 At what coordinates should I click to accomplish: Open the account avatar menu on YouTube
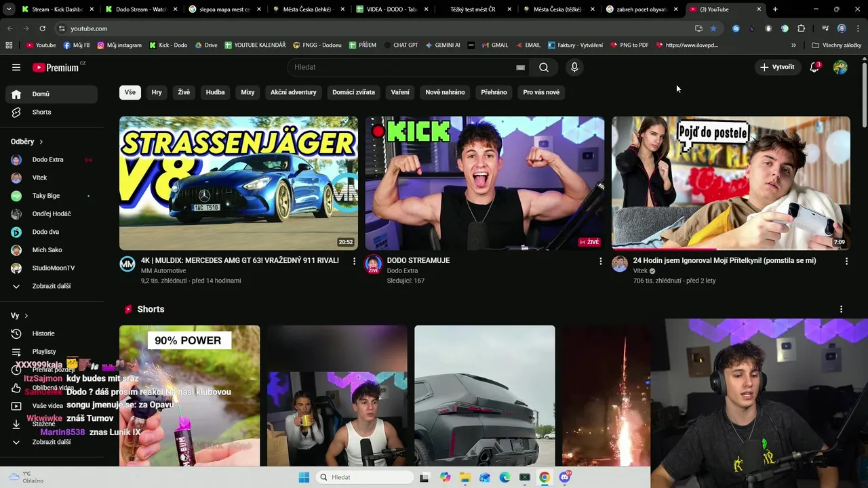840,67
